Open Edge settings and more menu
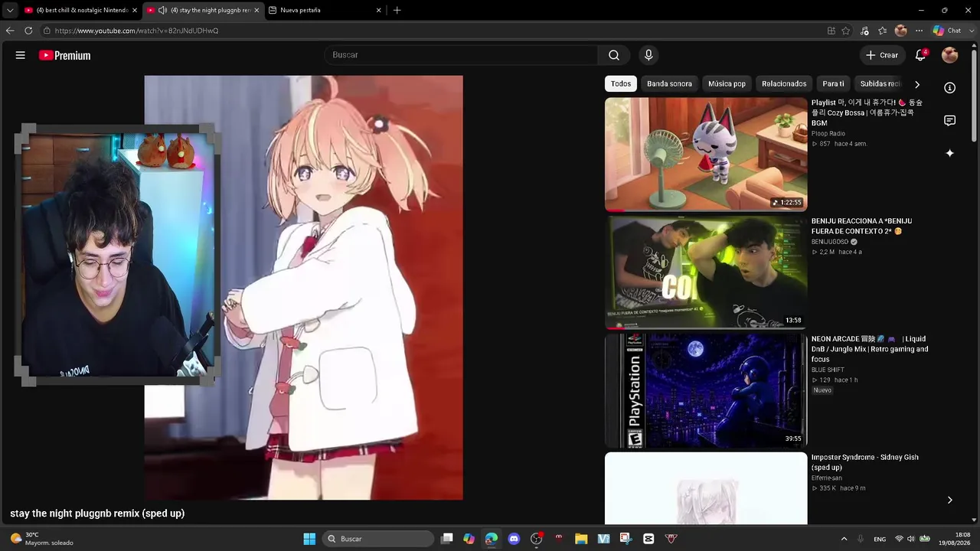The image size is (980, 551). 920,31
